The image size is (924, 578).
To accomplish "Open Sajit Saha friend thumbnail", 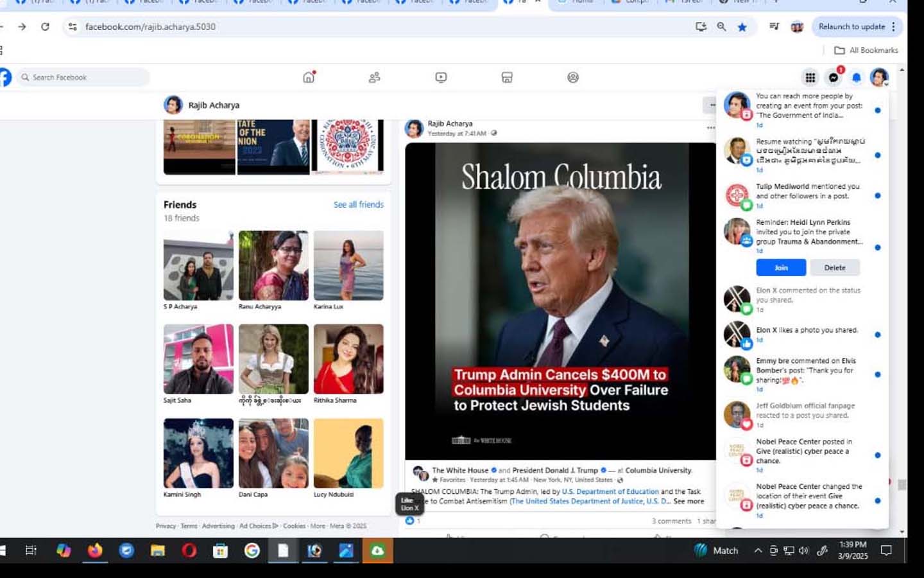I will coord(198,359).
